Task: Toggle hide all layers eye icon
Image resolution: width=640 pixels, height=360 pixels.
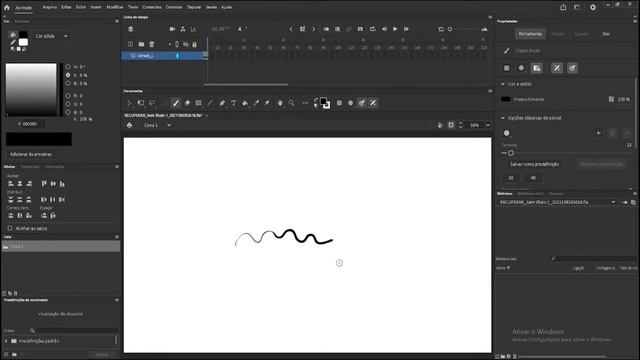Action: (186, 44)
